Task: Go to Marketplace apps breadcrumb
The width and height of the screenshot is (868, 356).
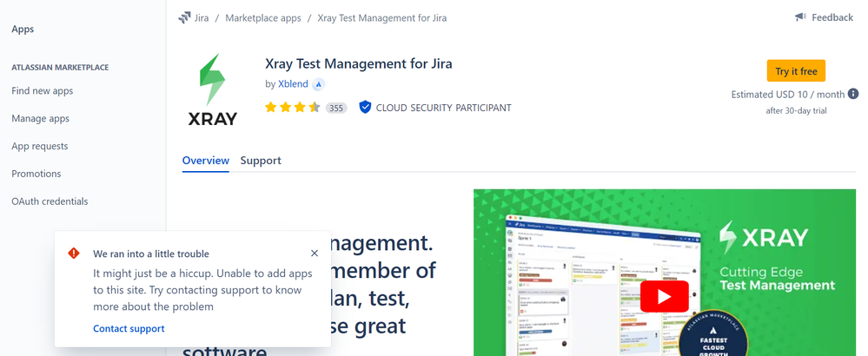Action: tap(263, 17)
